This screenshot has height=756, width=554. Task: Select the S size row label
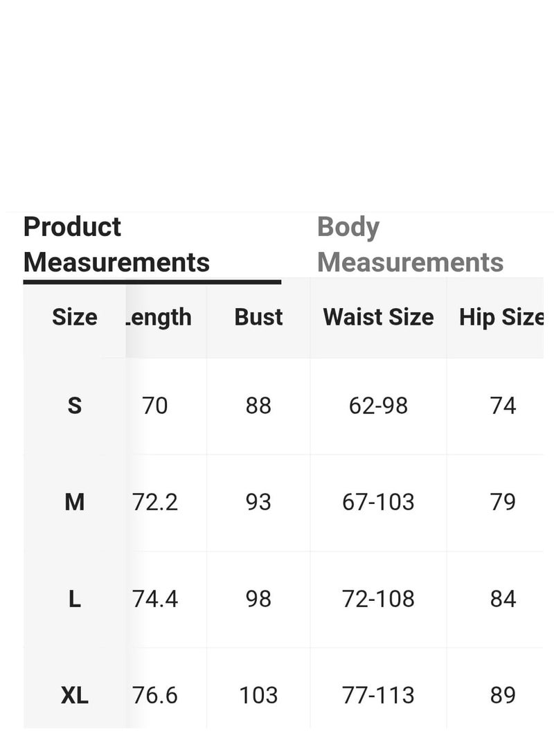[x=75, y=406]
